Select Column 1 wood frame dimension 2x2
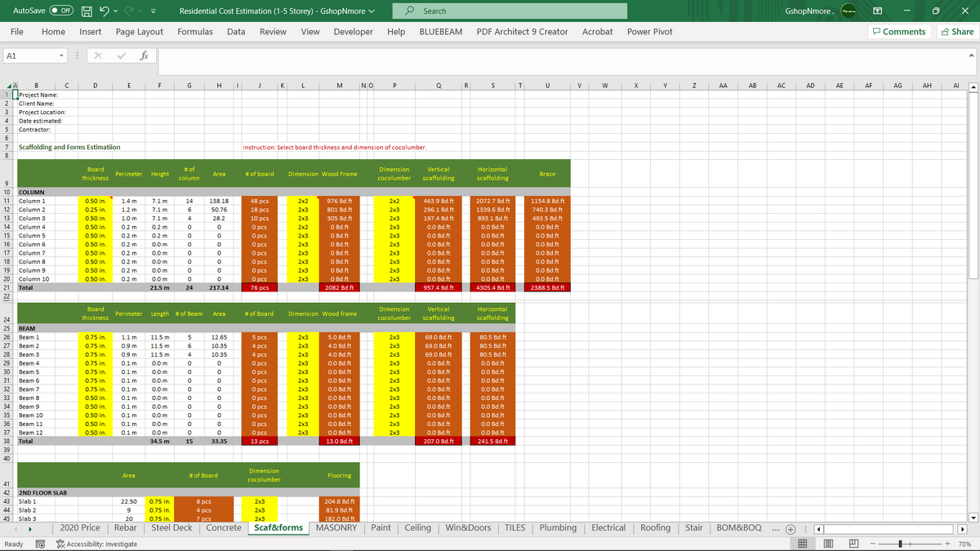 click(x=303, y=200)
